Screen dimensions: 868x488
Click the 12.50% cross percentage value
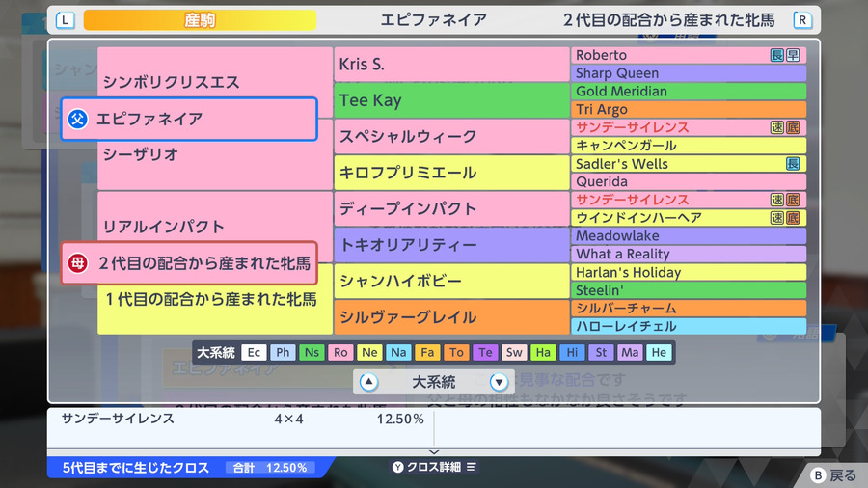pos(400,419)
